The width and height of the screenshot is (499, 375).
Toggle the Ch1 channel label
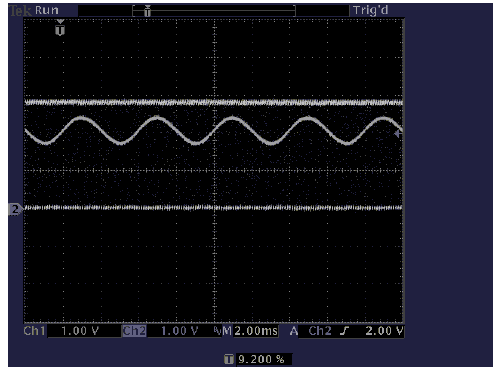click(34, 331)
